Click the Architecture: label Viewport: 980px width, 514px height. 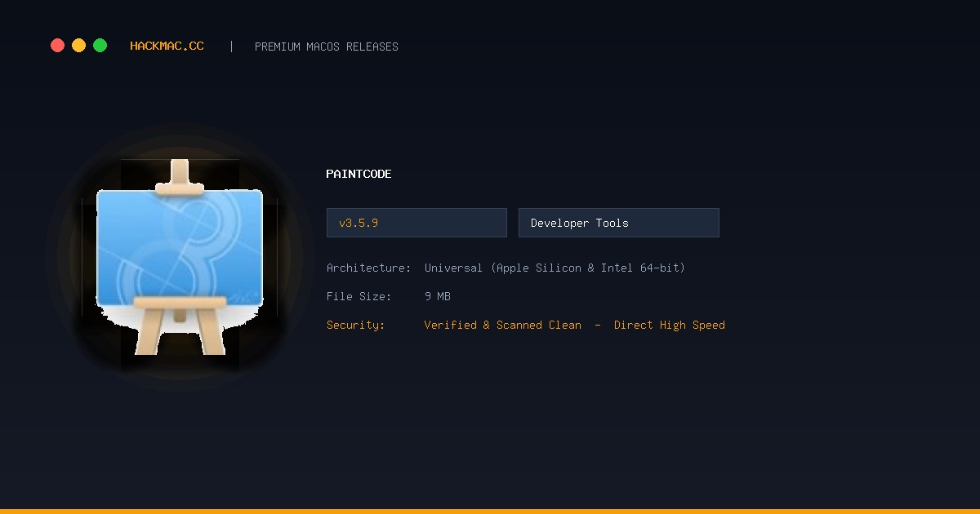pyautogui.click(x=368, y=268)
